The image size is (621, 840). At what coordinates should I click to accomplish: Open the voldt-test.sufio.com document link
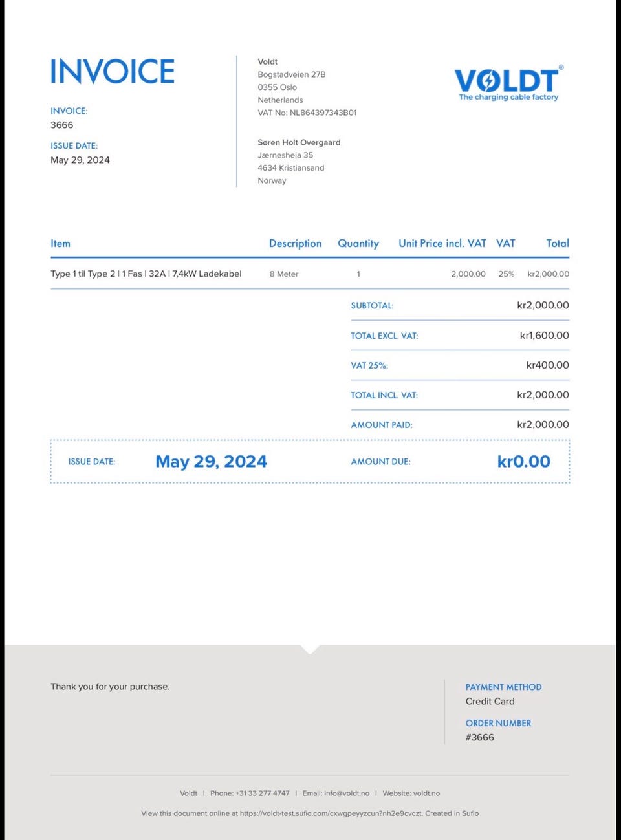[x=331, y=813]
